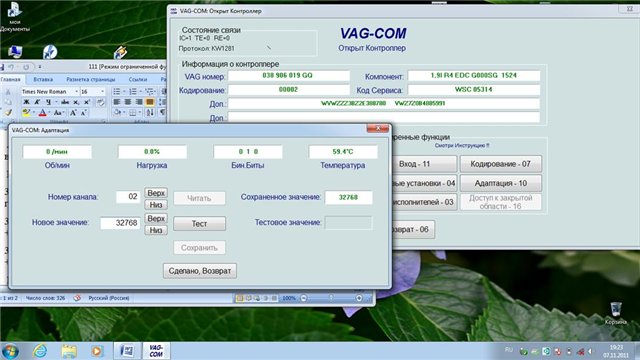Screen dimensions: 640x360
Task: Switch to Вставка tab in Word
Action: [x=43, y=79]
